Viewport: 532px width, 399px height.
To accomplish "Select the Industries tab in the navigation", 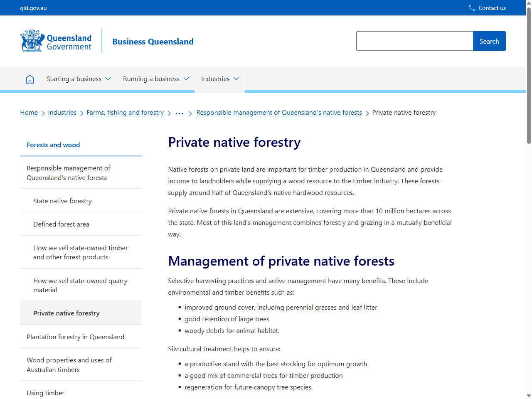I will tap(220, 79).
